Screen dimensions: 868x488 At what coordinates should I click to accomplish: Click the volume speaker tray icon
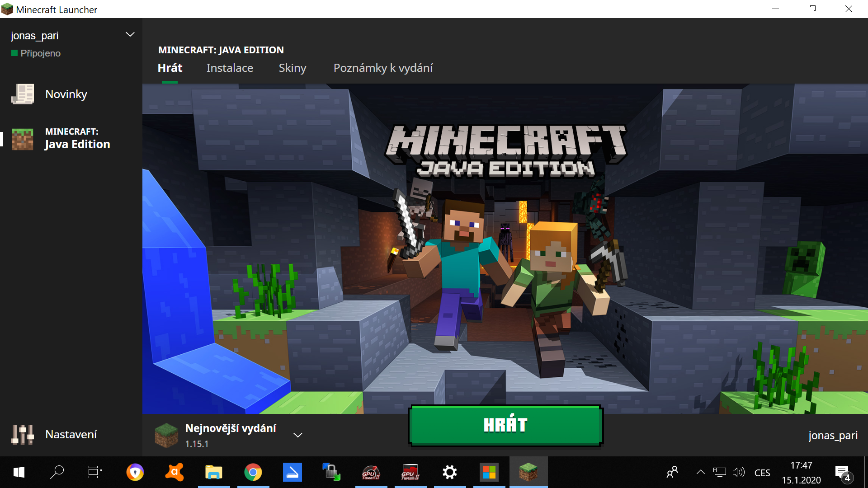click(738, 473)
